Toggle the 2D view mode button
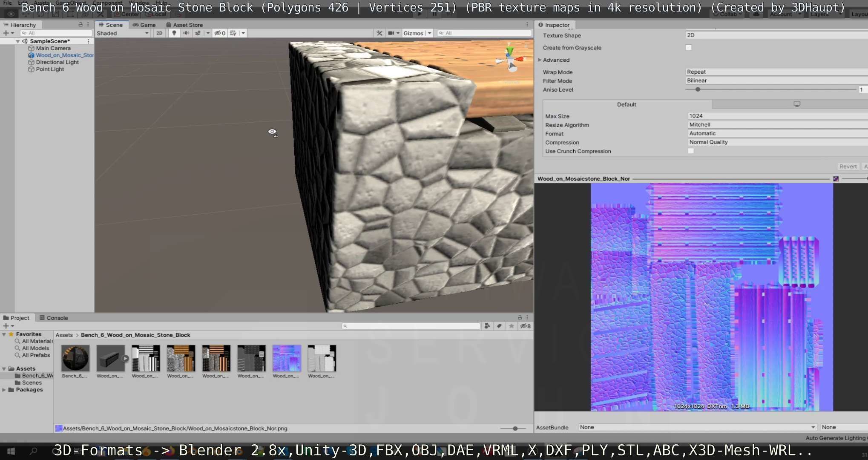 click(x=159, y=33)
